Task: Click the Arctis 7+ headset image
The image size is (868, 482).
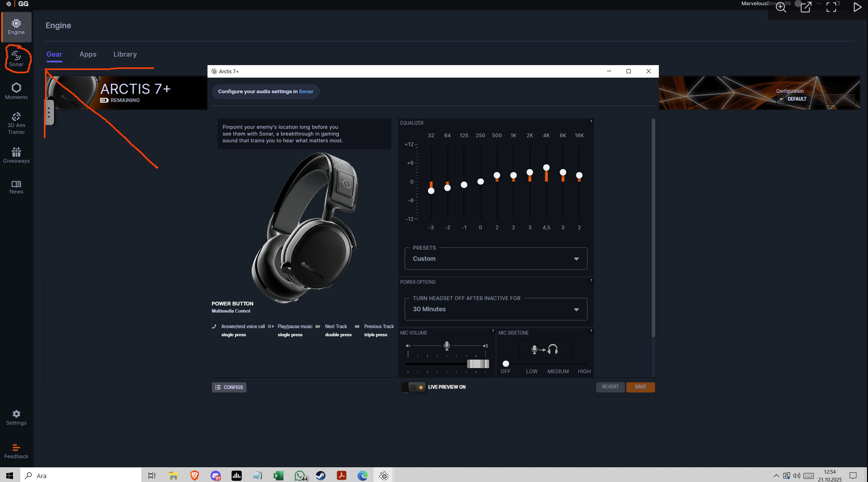Action: [304, 227]
